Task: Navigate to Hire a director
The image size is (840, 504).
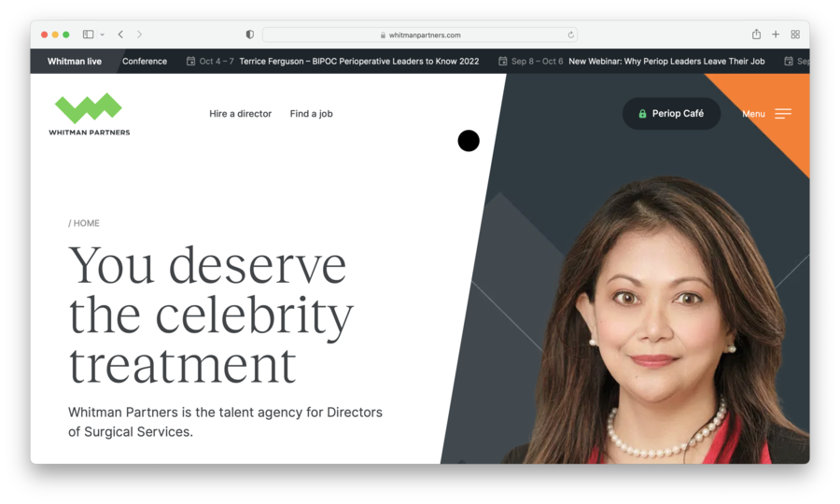Action: tap(240, 114)
